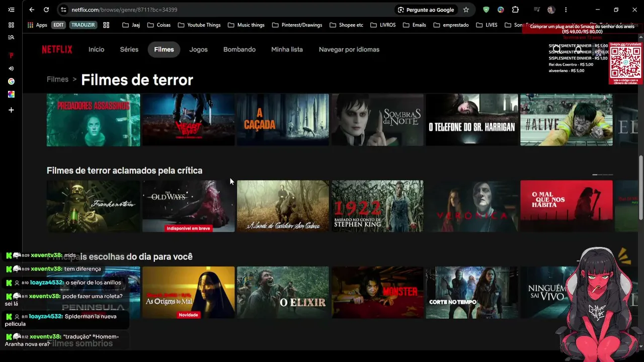Open the Youtube Things bookmark folder
Image resolution: width=644 pixels, height=362 pixels.
[x=199, y=25]
